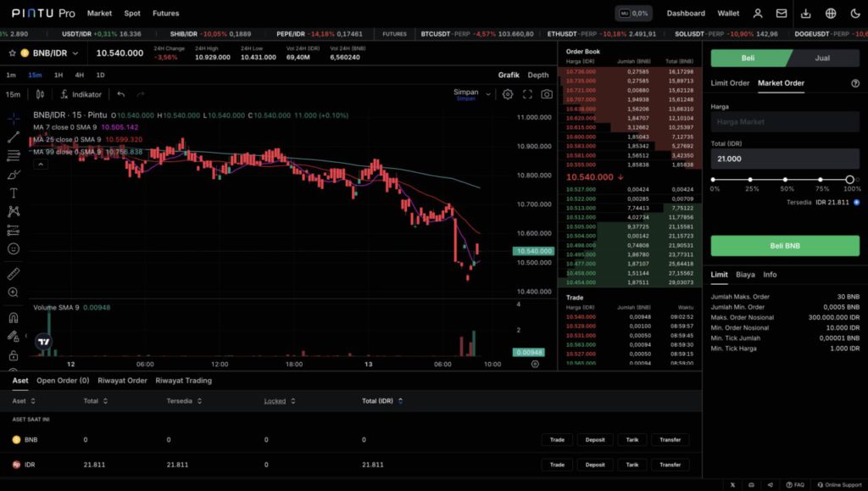
Task: Toggle magnet mode for drawings
Action: (14, 318)
